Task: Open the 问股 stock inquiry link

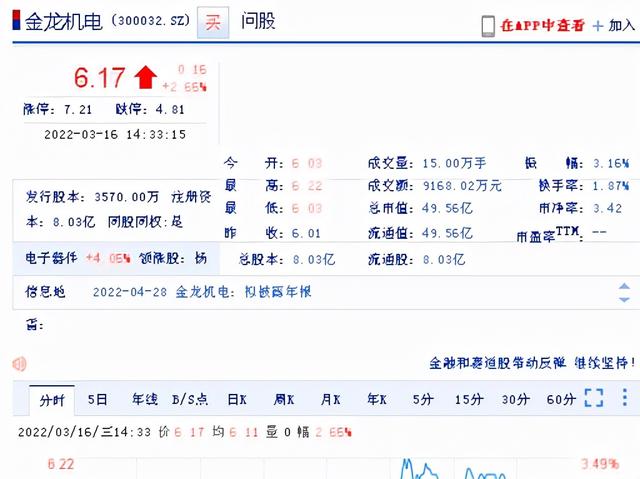Action: [258, 21]
